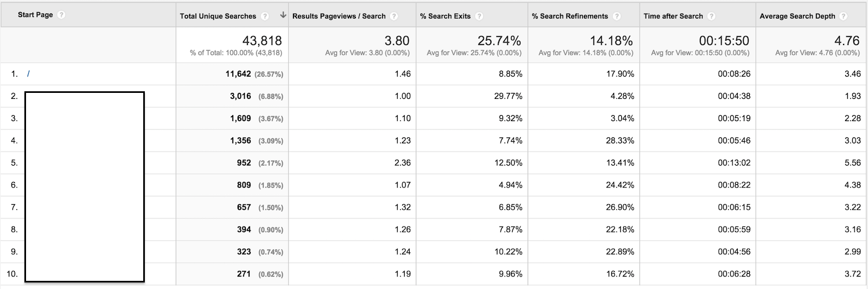Click the descending sort arrow icon

point(283,15)
